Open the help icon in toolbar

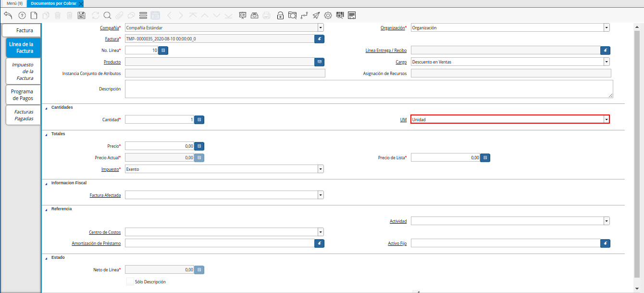[x=22, y=15]
